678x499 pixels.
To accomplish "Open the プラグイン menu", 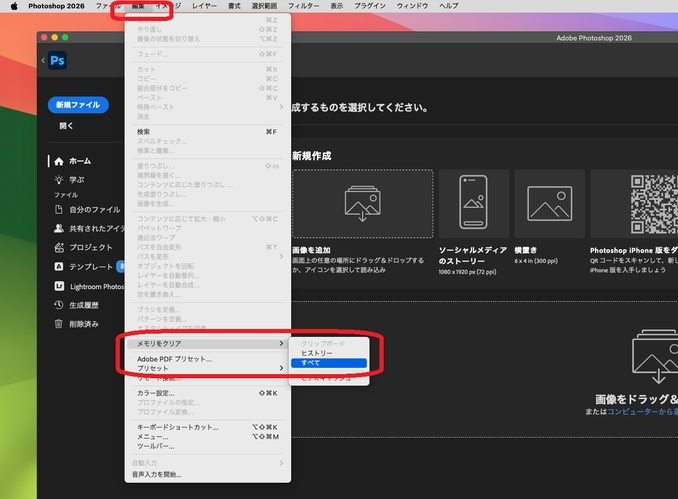I will pyautogui.click(x=370, y=6).
